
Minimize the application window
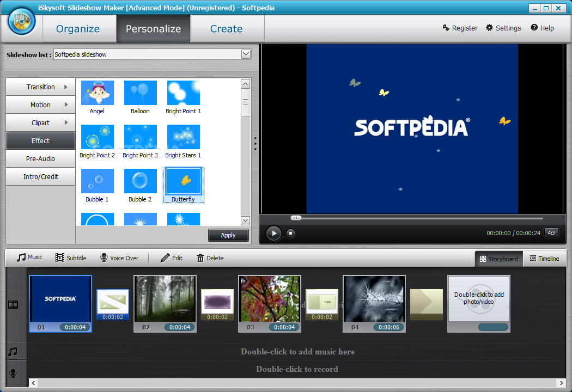[535, 8]
